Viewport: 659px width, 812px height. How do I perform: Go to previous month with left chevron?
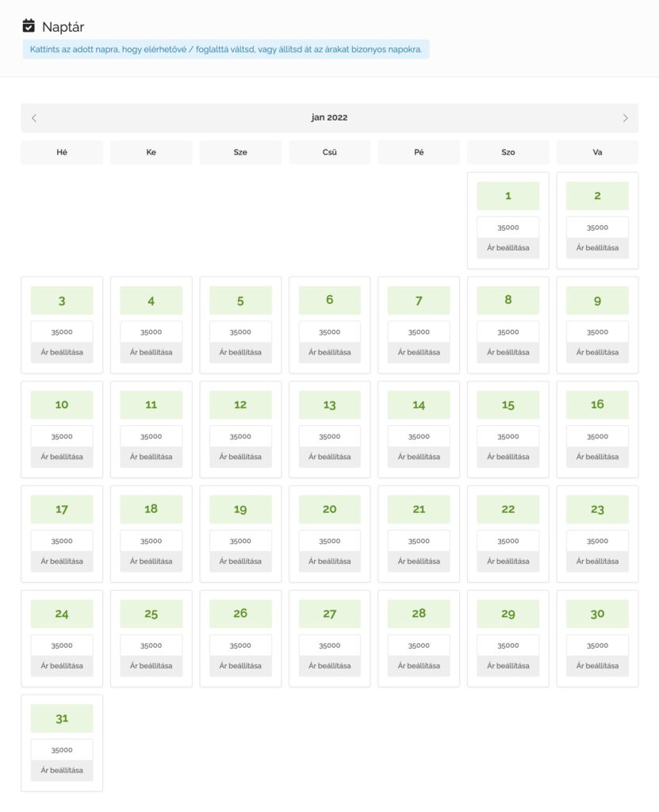tap(34, 118)
